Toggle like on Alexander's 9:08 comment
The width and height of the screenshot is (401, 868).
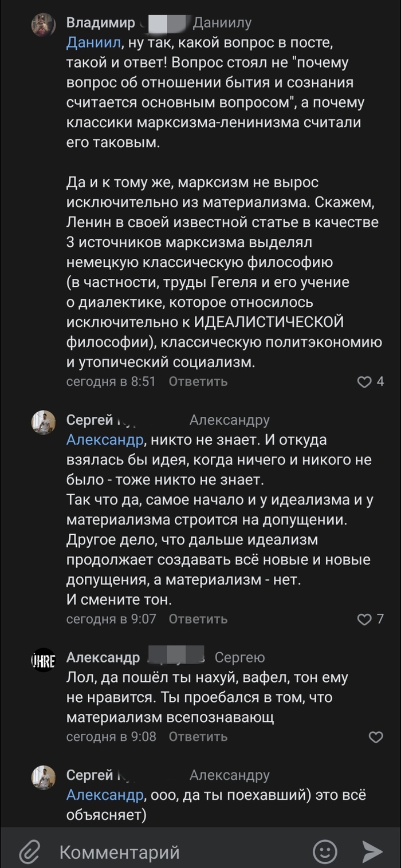(376, 737)
